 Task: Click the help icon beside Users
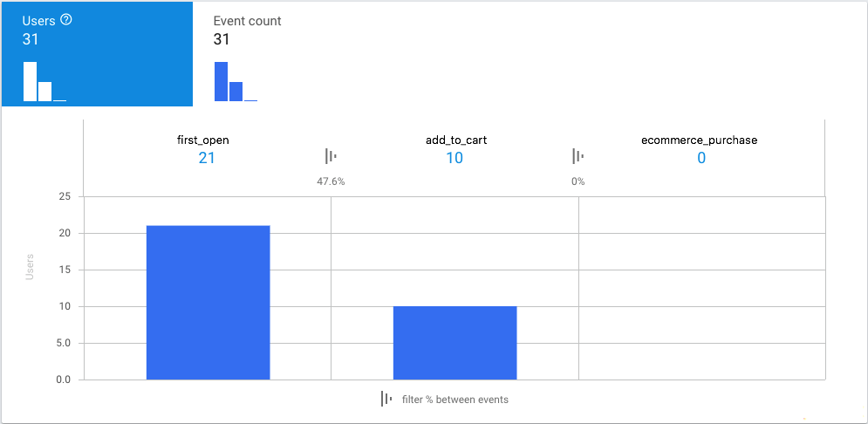[65, 20]
